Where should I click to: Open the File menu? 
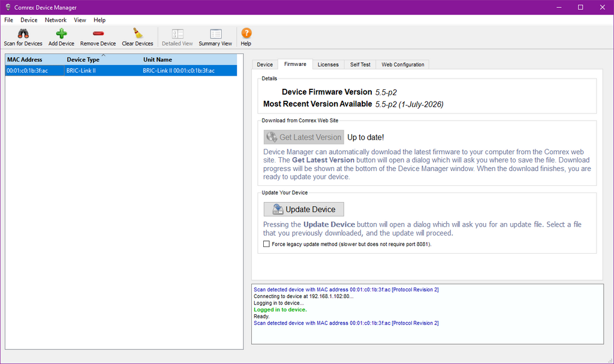tap(8, 20)
